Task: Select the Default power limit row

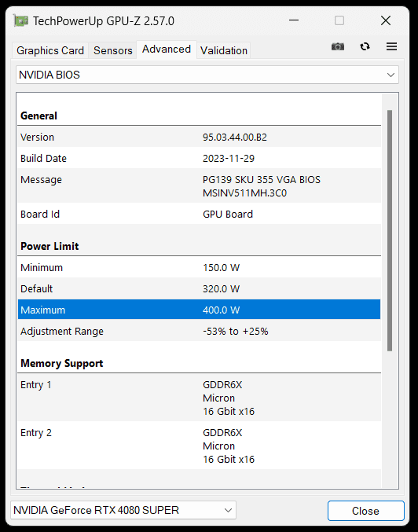Action: click(199, 288)
